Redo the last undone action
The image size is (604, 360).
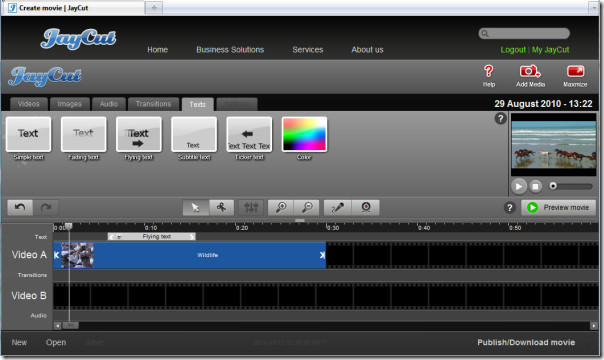click(x=46, y=208)
